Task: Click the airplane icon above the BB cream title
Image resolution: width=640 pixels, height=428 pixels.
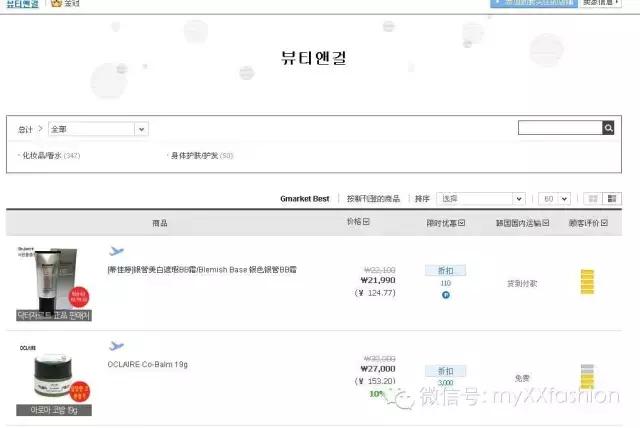Action: pos(116,251)
